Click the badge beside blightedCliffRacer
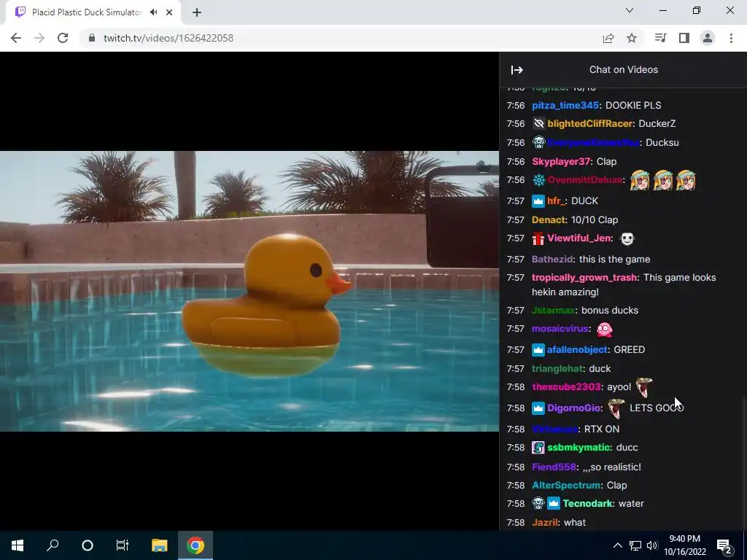This screenshot has height=560, width=747. [x=538, y=124]
